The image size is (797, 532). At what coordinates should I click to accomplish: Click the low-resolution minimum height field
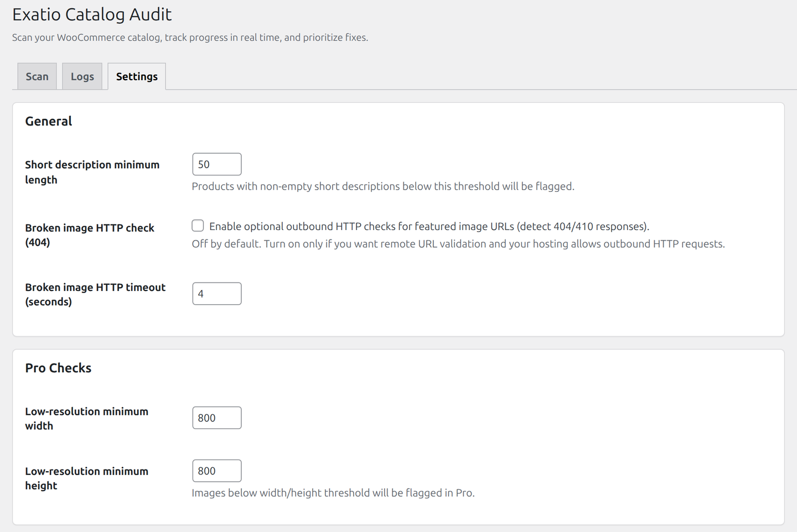(217, 471)
